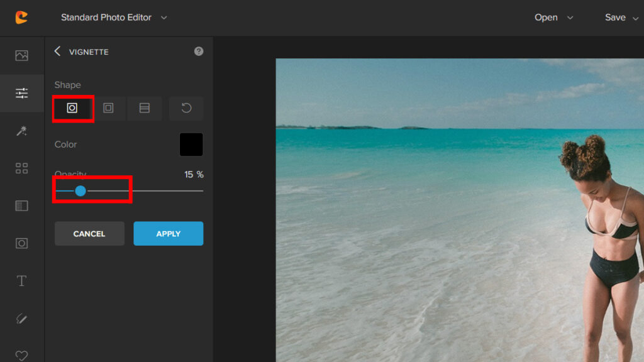Click the blue APPLY button
This screenshot has width=644, height=362.
point(168,233)
